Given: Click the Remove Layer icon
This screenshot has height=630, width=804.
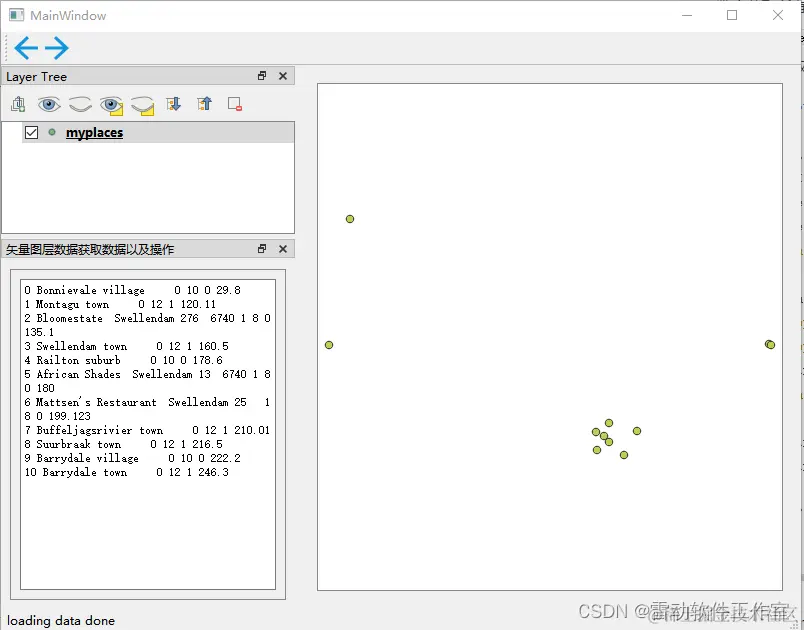Looking at the screenshot, I should [235, 104].
